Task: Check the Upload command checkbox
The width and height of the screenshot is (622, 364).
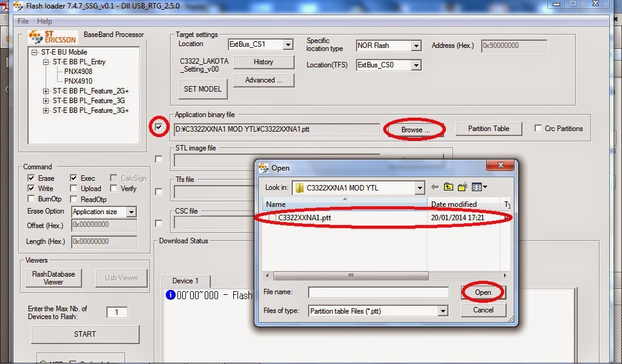Action: click(x=73, y=188)
